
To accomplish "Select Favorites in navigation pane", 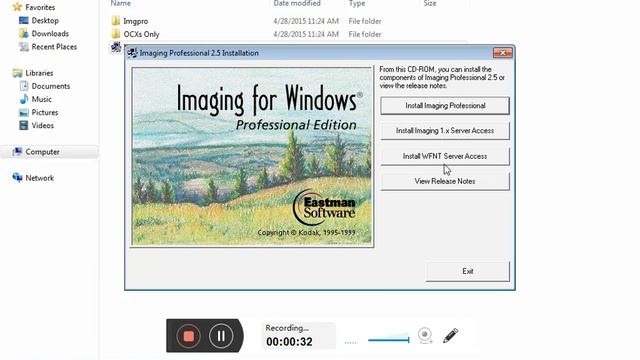I will [40, 7].
